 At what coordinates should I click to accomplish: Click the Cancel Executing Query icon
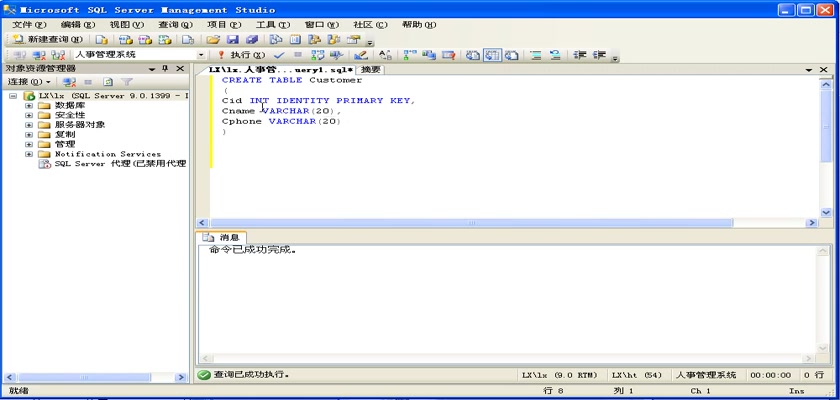click(298, 55)
